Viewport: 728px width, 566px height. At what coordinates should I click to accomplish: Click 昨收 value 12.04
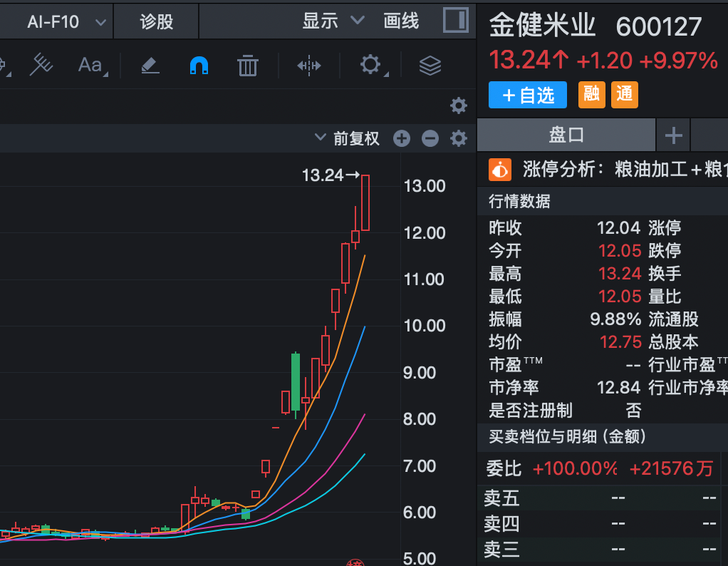[618, 228]
